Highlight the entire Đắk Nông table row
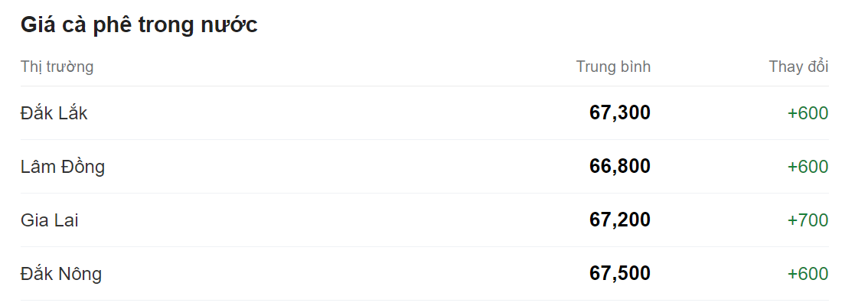 tap(344, 274)
